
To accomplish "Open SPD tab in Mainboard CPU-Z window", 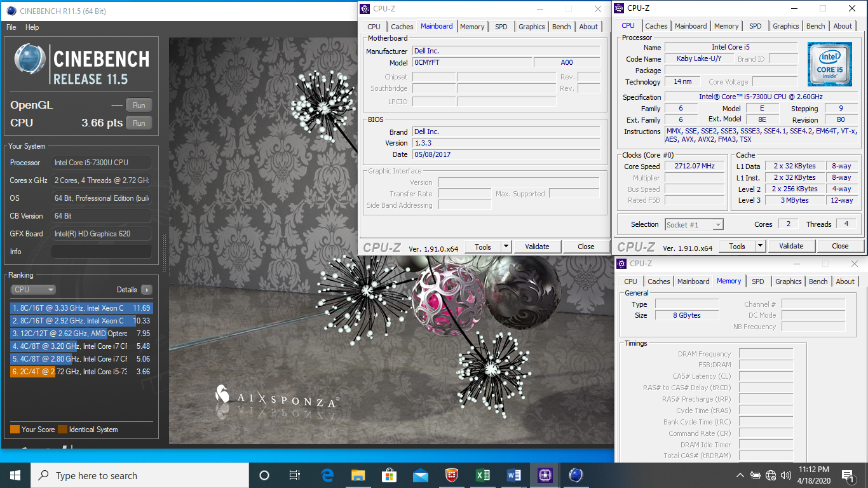I will click(x=501, y=27).
